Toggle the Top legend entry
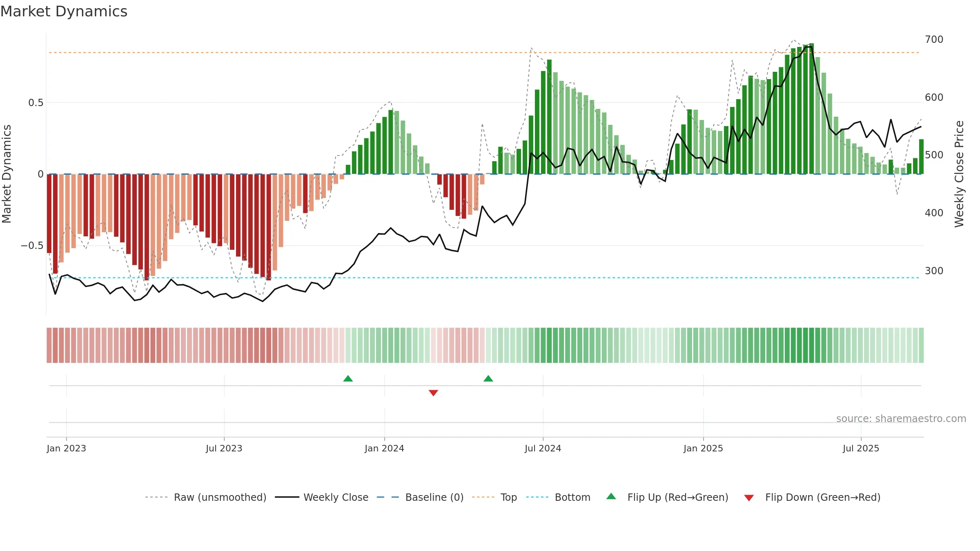The image size is (980, 551). (x=494, y=497)
